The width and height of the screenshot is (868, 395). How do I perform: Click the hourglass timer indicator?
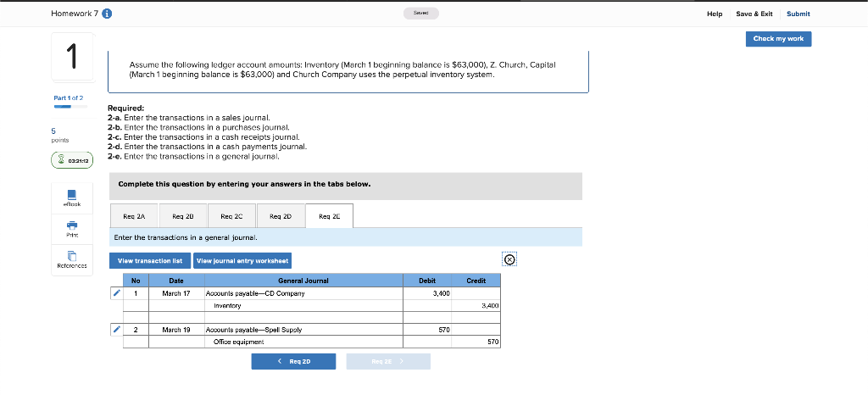[x=72, y=161]
